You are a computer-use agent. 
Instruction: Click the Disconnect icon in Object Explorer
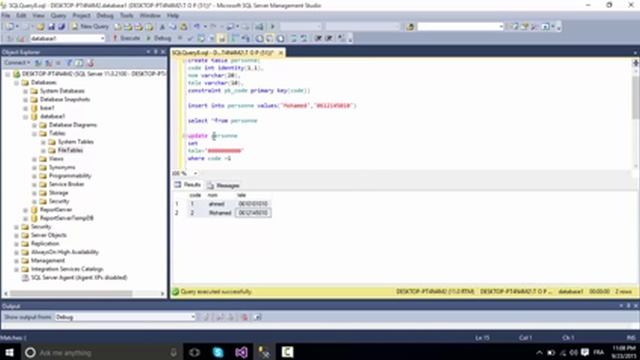[49, 63]
